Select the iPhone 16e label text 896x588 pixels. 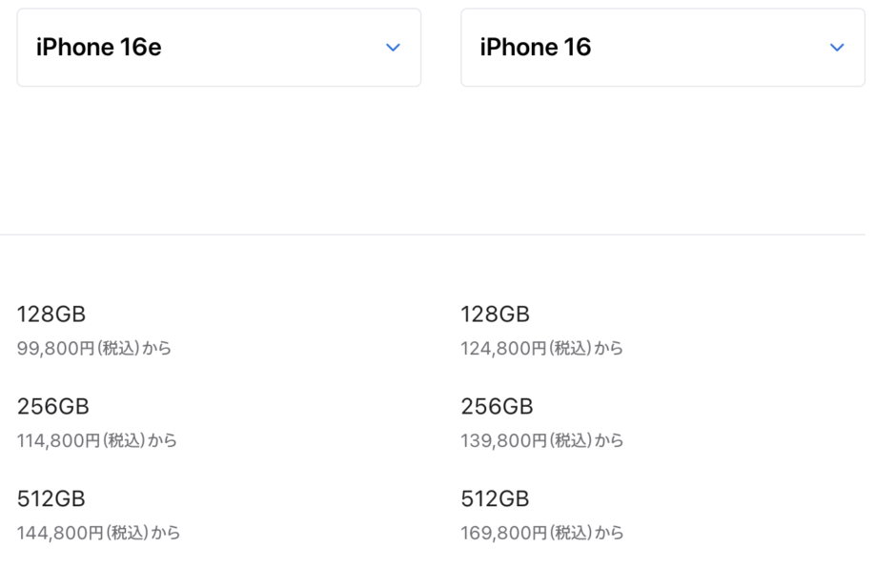coord(98,47)
